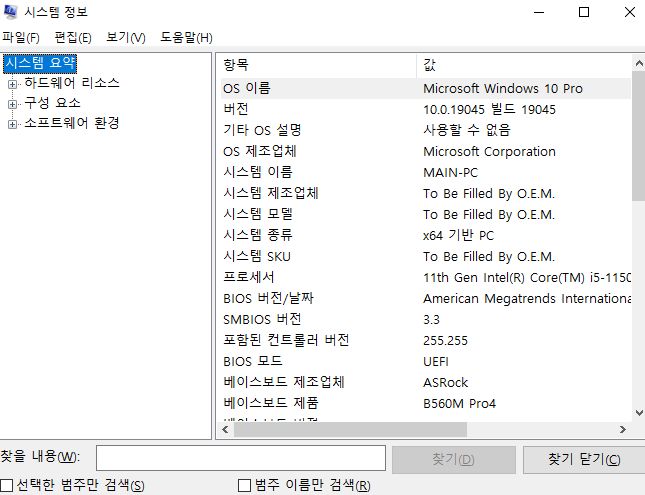Minimize the 시스템 정보 window
The image size is (645, 495).
(539, 12)
